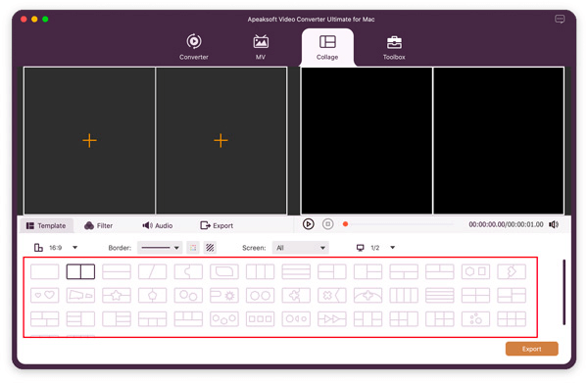Select the six-cell grid template
The height and width of the screenshot is (383, 588).
512,319
